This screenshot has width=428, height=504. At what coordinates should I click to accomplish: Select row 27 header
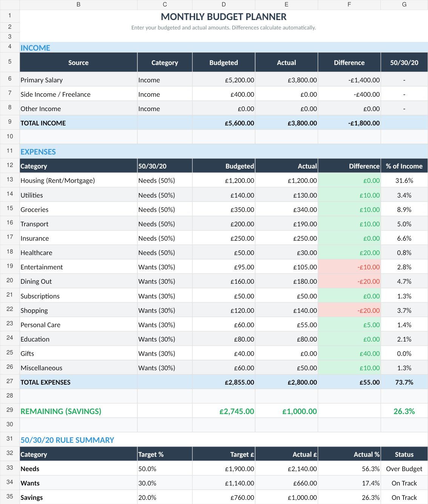pos(10,382)
